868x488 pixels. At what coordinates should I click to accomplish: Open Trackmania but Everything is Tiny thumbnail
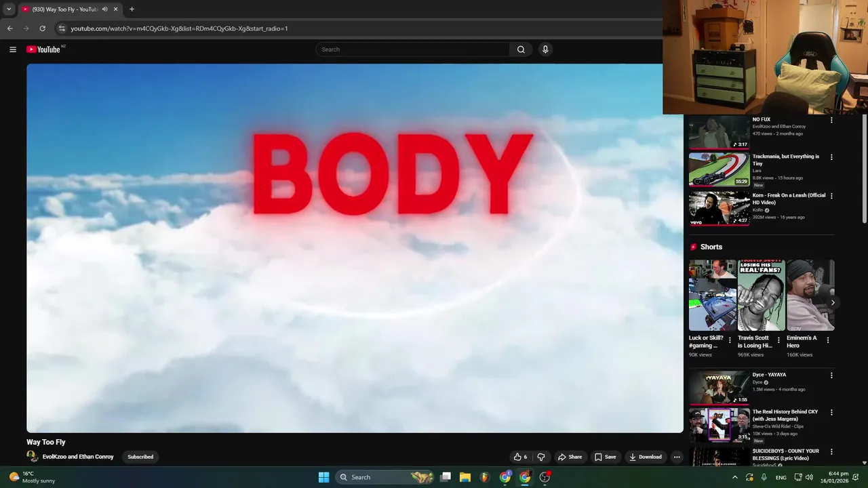tap(719, 169)
